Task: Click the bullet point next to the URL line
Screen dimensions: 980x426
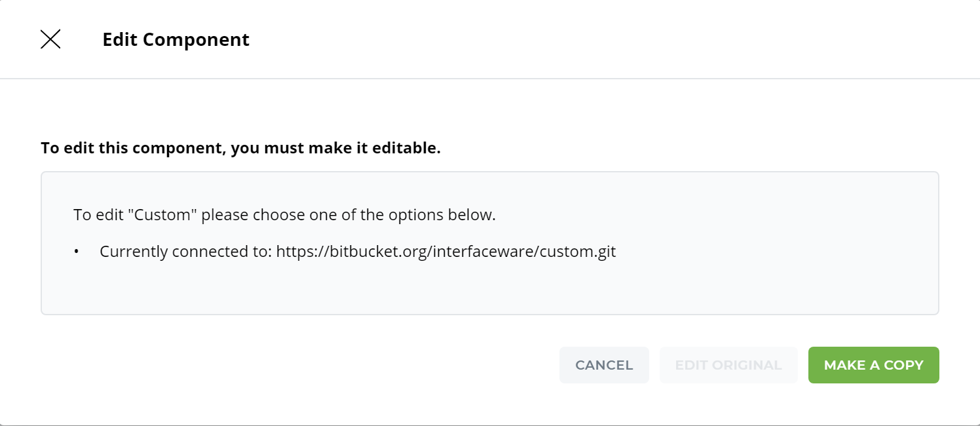Action: [x=76, y=251]
